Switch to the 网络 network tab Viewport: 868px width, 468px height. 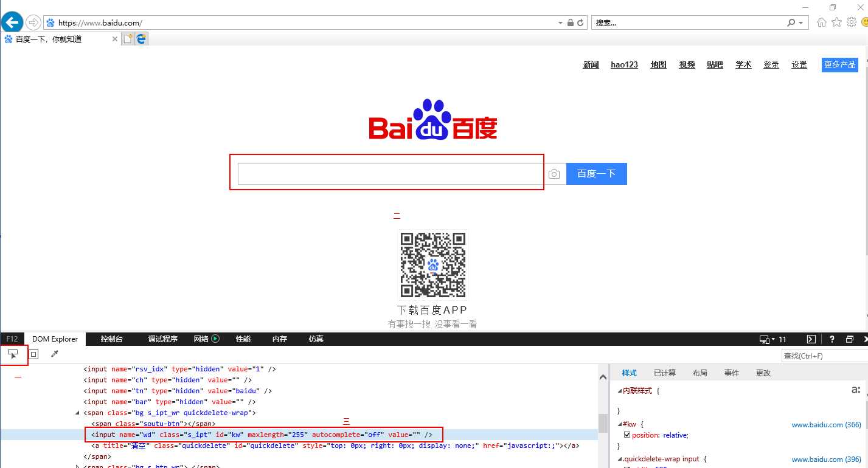[201, 339]
